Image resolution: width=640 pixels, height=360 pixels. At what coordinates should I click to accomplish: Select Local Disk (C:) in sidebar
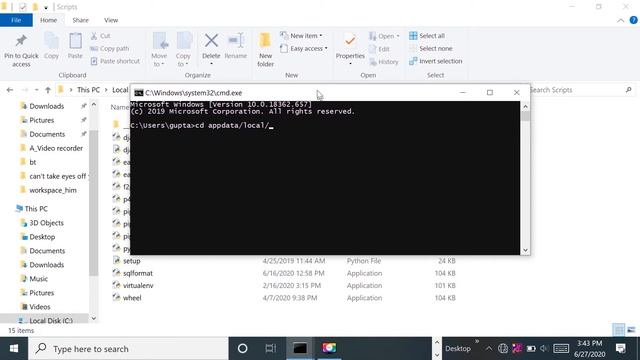pyautogui.click(x=51, y=321)
